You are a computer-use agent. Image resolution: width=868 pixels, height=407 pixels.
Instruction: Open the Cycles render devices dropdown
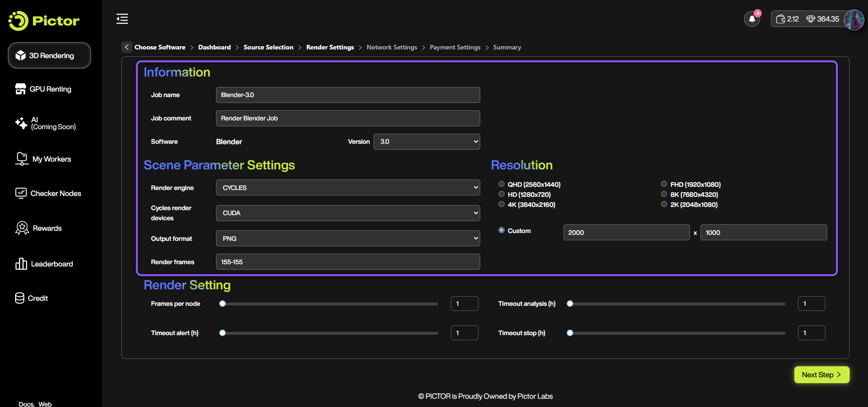pyautogui.click(x=347, y=213)
